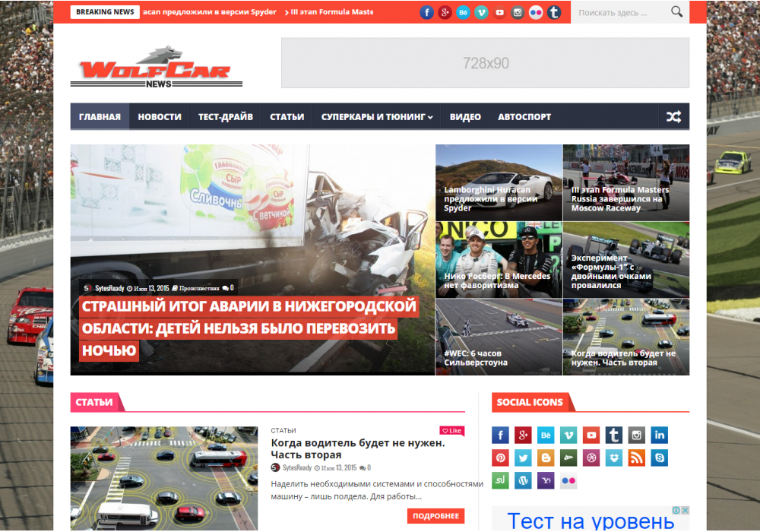Viewport: 760px width, 532px height.
Task: Click the Yahoo icon
Action: click(x=546, y=480)
